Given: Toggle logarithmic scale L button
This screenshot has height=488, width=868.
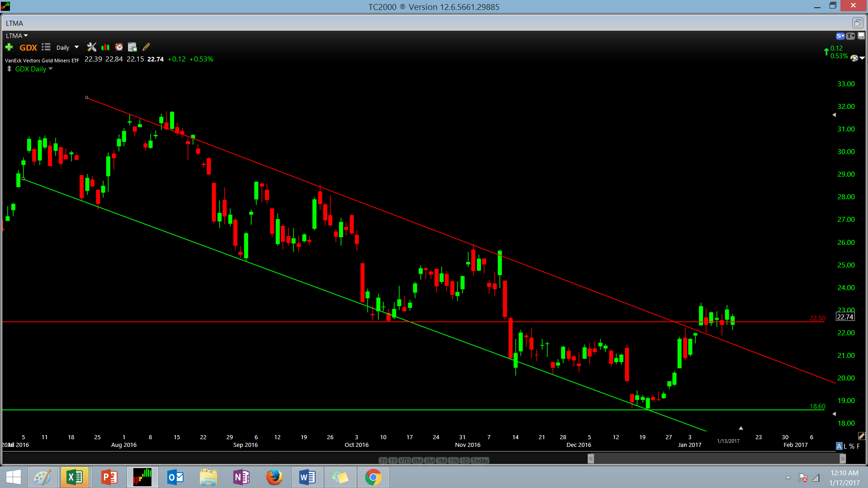Looking at the screenshot, I should [845, 446].
